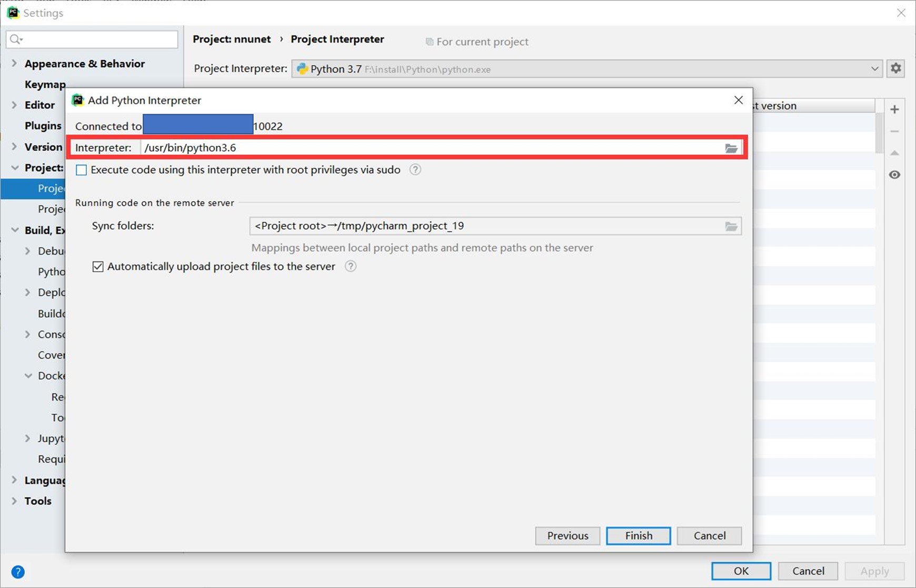Expand Appearance & Behavior settings node
Screen dimensions: 916x588
point(14,63)
